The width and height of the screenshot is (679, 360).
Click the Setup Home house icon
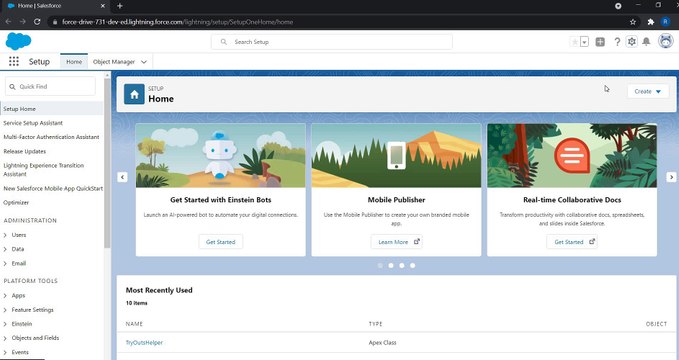(134, 94)
